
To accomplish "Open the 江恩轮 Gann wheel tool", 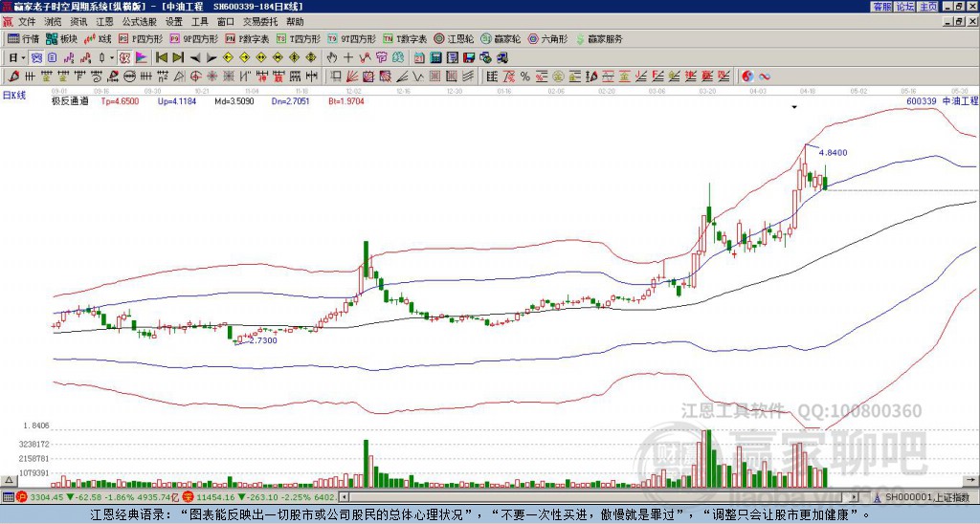I will coord(454,38).
